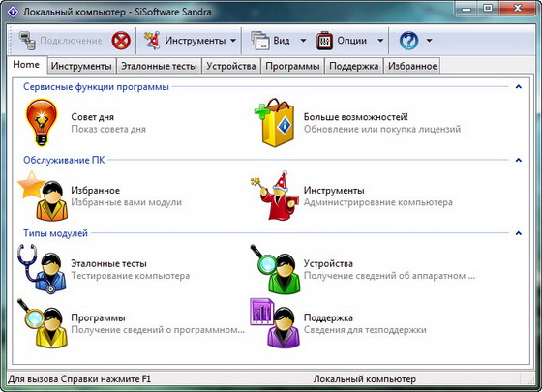Maximize the Sandra window

[x=488, y=9]
